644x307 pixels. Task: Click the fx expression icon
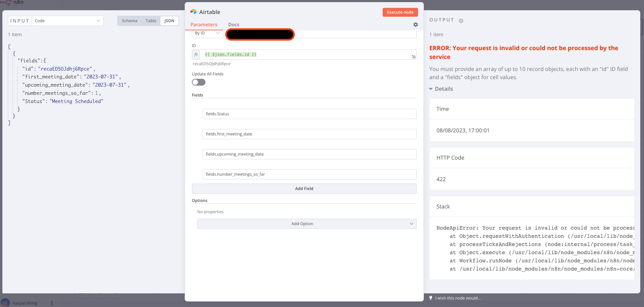point(196,55)
